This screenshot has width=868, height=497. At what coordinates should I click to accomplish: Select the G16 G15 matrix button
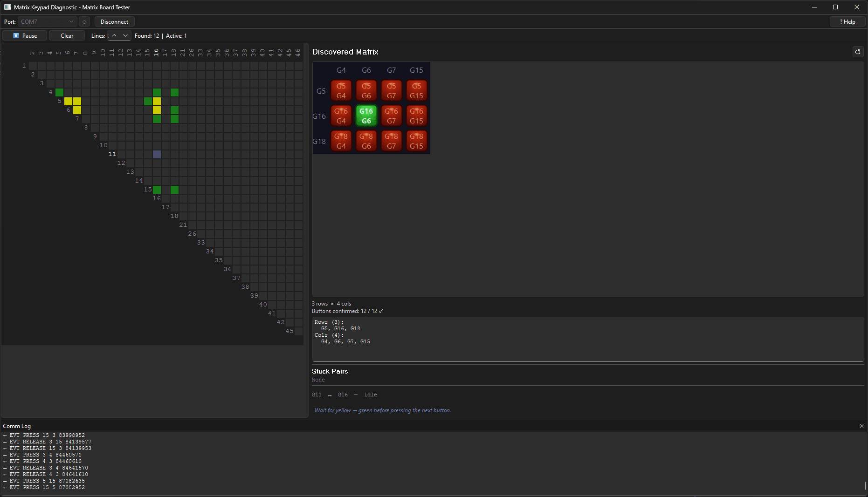tap(416, 116)
